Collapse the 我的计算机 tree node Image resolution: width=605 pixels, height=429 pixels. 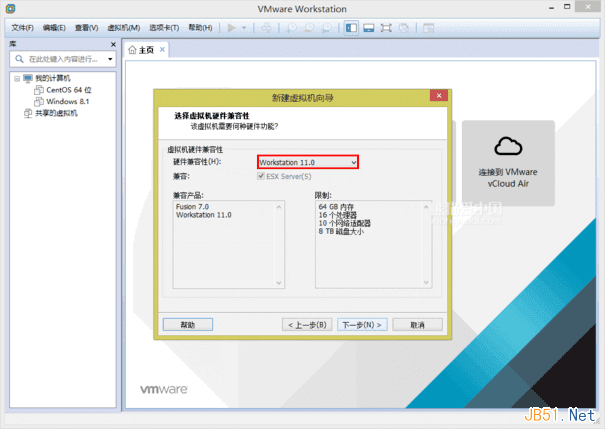click(17, 79)
